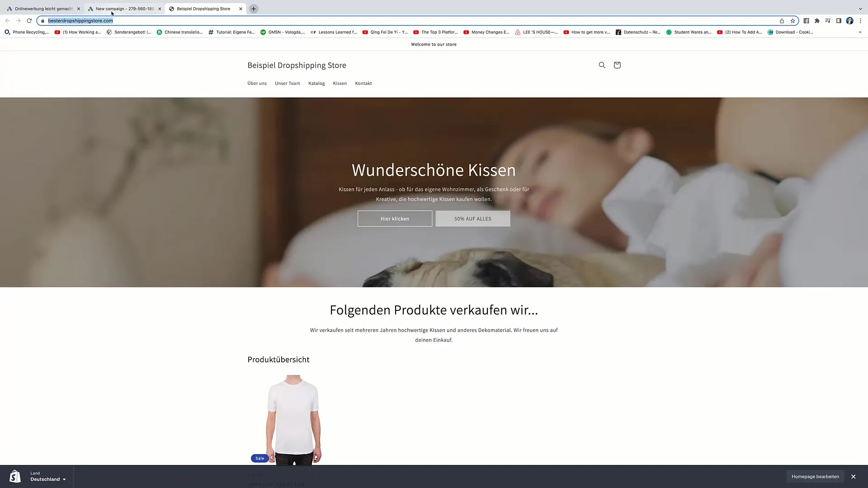This screenshot has width=868, height=488.
Task: Click the Shopify admin icon bottom left
Action: [14, 476]
